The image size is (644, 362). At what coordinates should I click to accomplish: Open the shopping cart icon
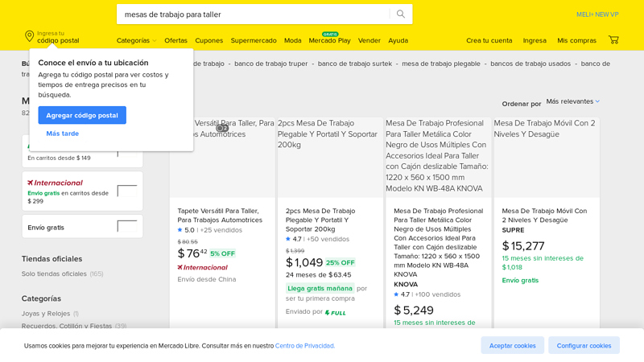click(613, 40)
